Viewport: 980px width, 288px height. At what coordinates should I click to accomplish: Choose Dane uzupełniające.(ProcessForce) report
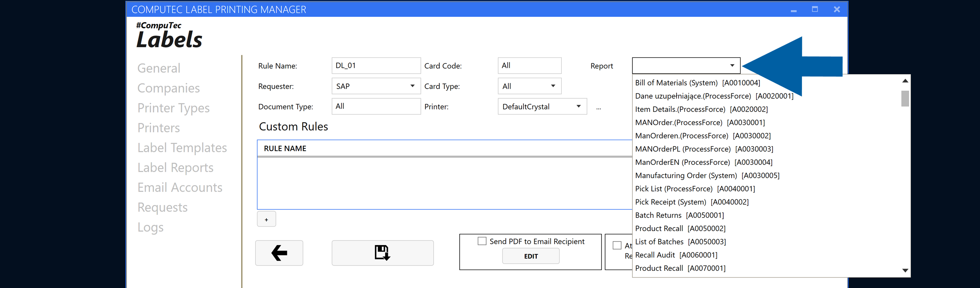tap(714, 96)
